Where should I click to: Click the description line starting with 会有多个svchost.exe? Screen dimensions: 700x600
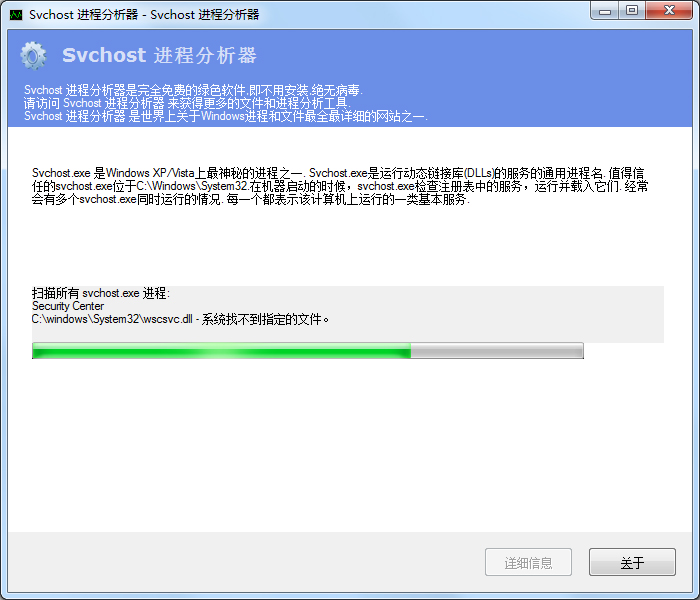pyautogui.click(x=250, y=199)
